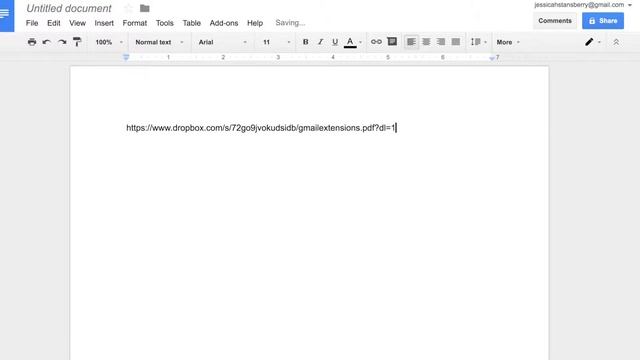Redo the last action

pos(62,42)
